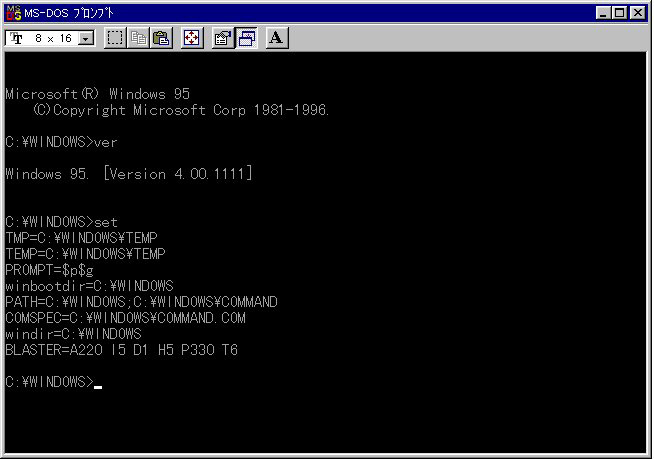Open the MS-DOS system menu icon
This screenshot has width=654, height=459.
click(x=14, y=13)
